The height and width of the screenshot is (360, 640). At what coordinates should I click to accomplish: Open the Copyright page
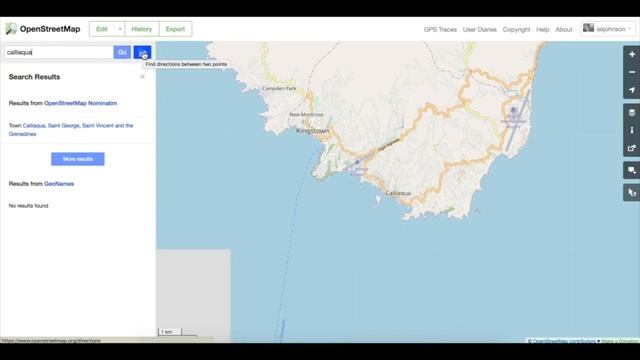click(x=516, y=29)
